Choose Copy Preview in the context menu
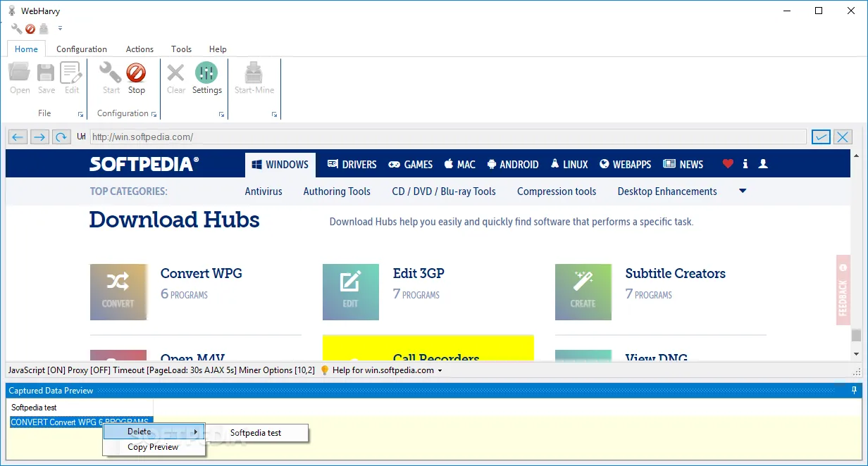The width and height of the screenshot is (868, 466). click(x=154, y=447)
